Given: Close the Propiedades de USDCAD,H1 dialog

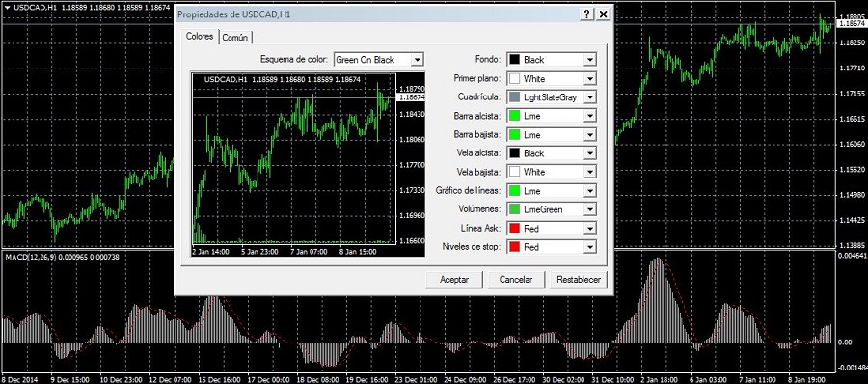Looking at the screenshot, I should click(x=603, y=14).
